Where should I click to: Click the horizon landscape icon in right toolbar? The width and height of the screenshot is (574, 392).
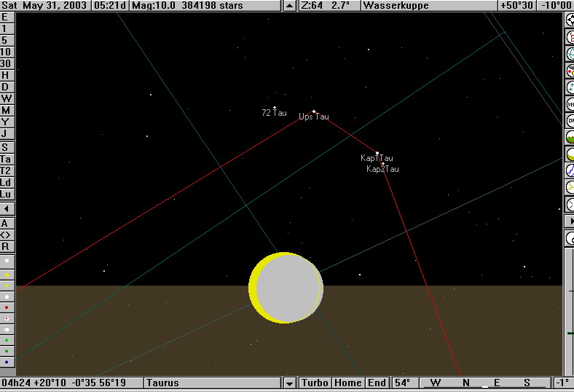point(569,137)
